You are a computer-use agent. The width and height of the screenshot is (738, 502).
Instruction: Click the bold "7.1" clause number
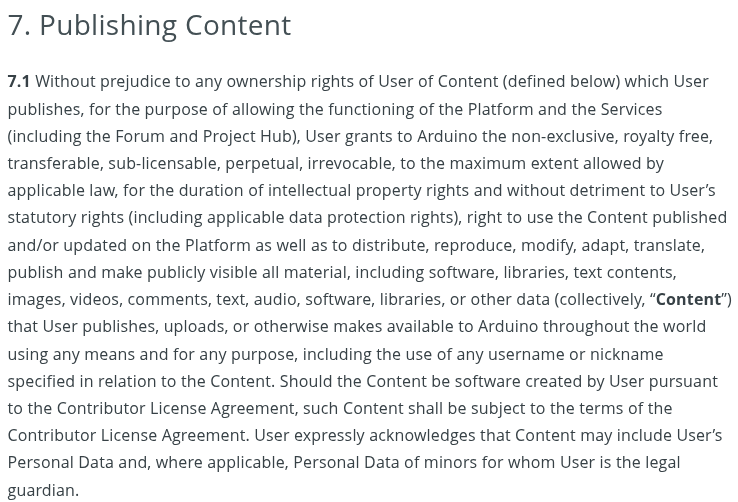tap(19, 81)
